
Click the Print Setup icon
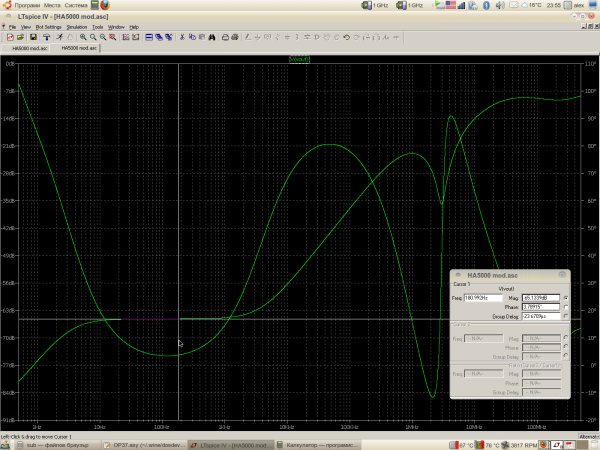point(225,37)
